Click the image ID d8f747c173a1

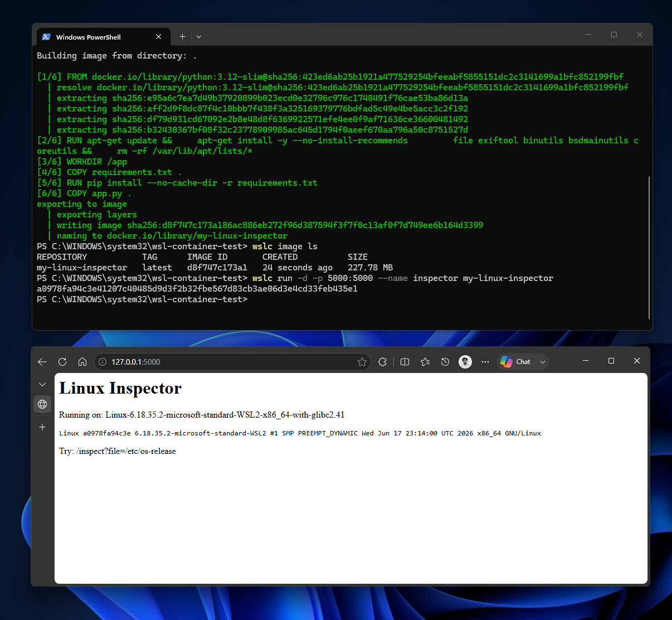coord(217,268)
